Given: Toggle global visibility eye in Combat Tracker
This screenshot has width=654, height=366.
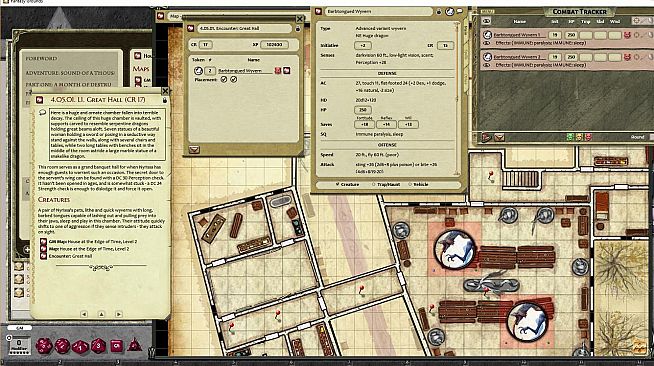Looking at the screenshot, I should (486, 21).
